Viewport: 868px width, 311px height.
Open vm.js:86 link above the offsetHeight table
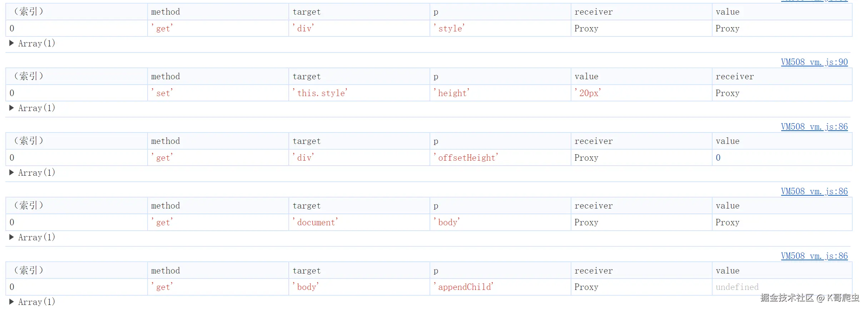[814, 127]
